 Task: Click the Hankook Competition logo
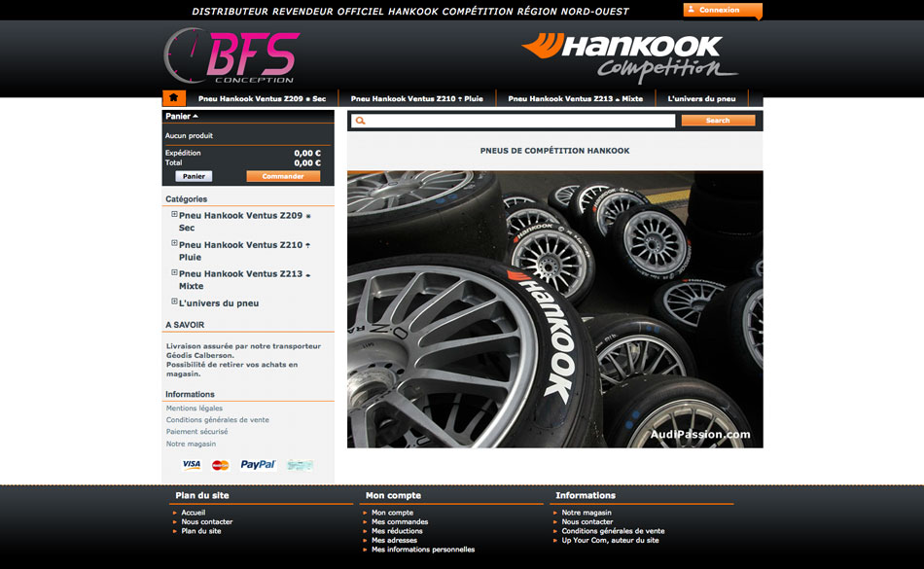click(629, 56)
